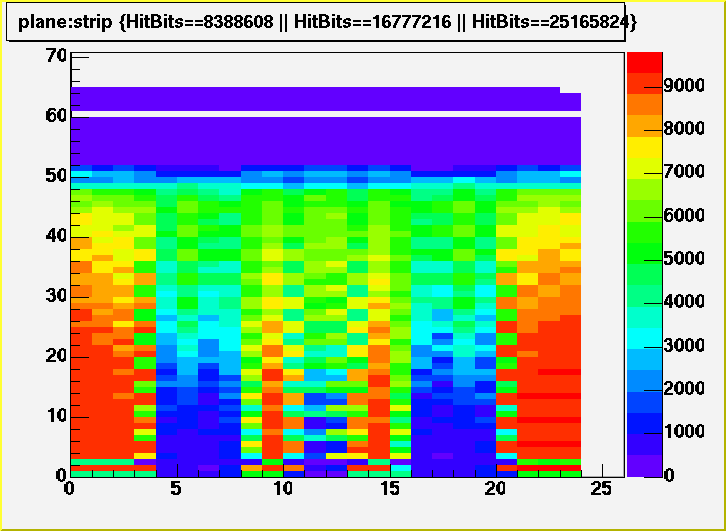Click the color scale label 5000

click(x=685, y=258)
